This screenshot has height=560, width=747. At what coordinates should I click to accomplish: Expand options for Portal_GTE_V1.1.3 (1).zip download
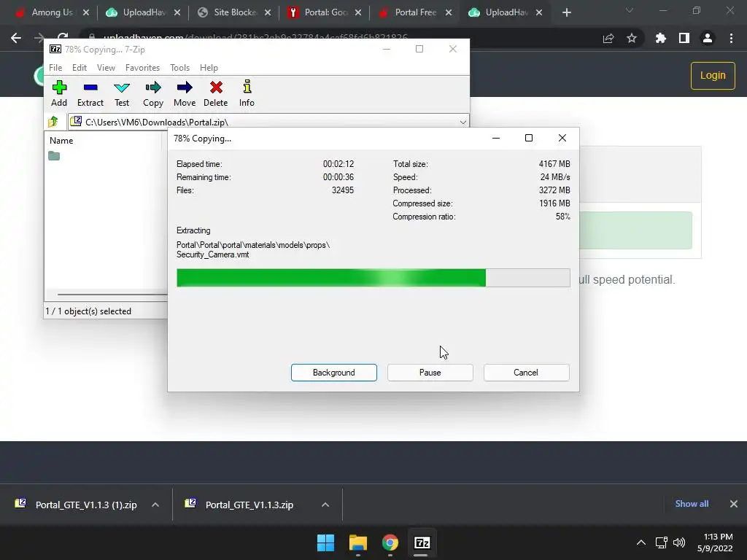point(155,505)
